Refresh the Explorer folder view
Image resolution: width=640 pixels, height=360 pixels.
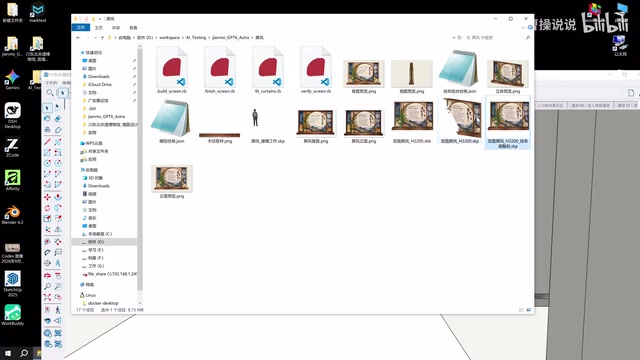coord(460,38)
